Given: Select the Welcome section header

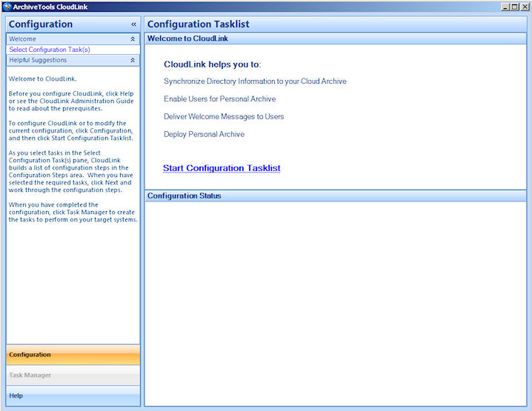Looking at the screenshot, I should click(73, 39).
